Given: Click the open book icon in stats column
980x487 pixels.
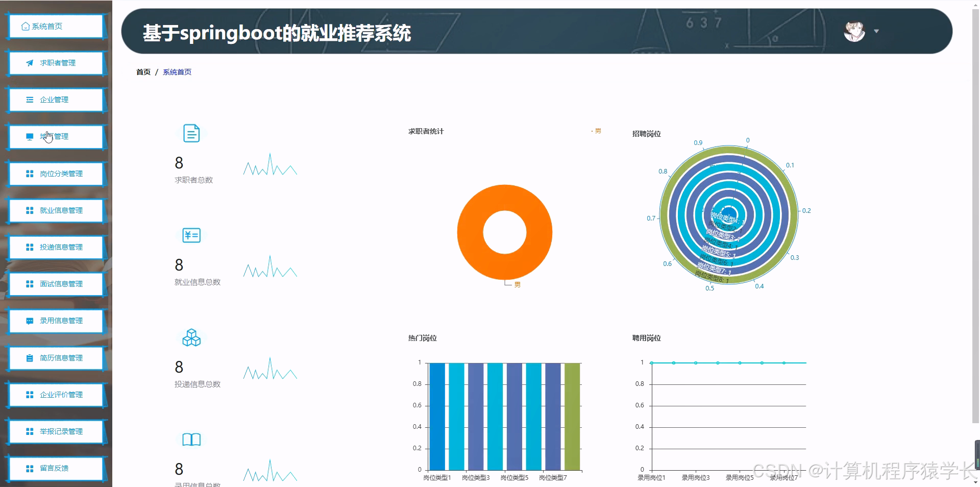Looking at the screenshot, I should (x=191, y=440).
